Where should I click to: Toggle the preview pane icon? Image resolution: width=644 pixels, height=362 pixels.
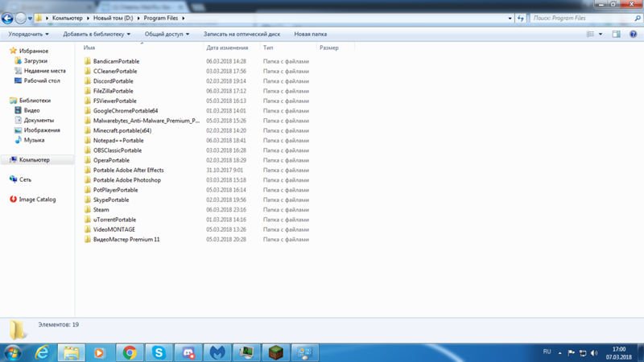616,34
